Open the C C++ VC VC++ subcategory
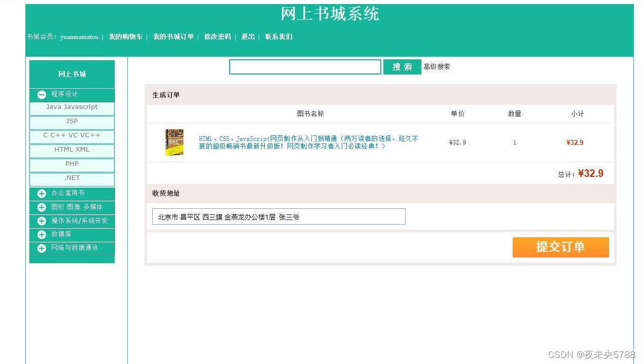The width and height of the screenshot is (643, 364). click(72, 136)
